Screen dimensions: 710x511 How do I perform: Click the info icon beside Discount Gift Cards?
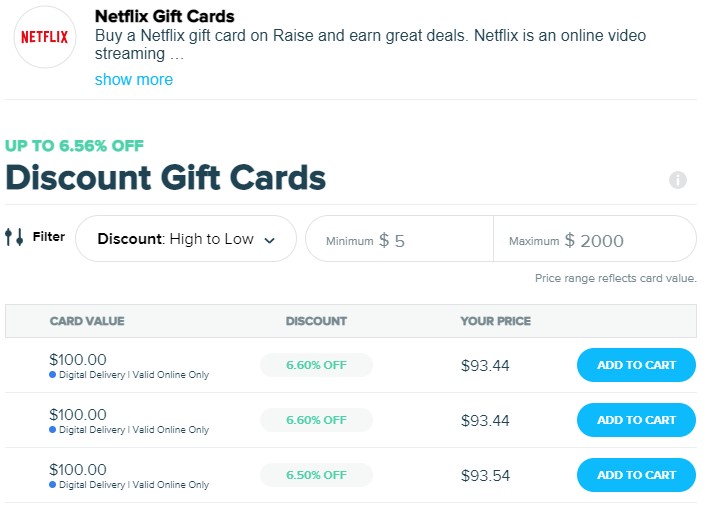tap(678, 180)
